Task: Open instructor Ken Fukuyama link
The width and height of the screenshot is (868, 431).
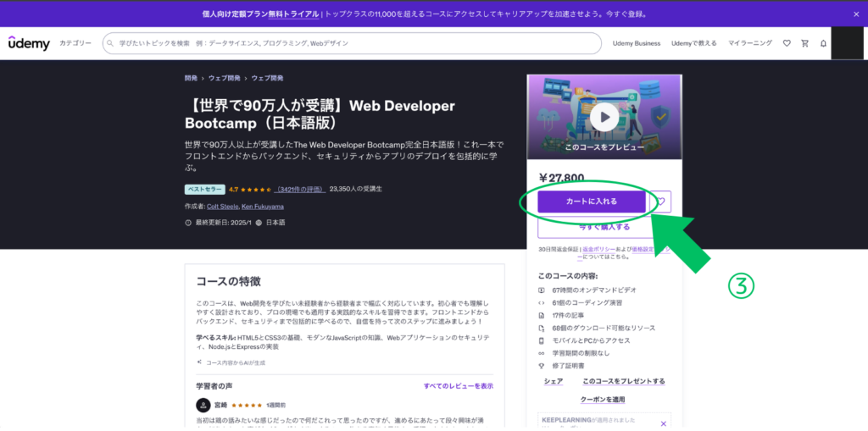Action: 263,207
